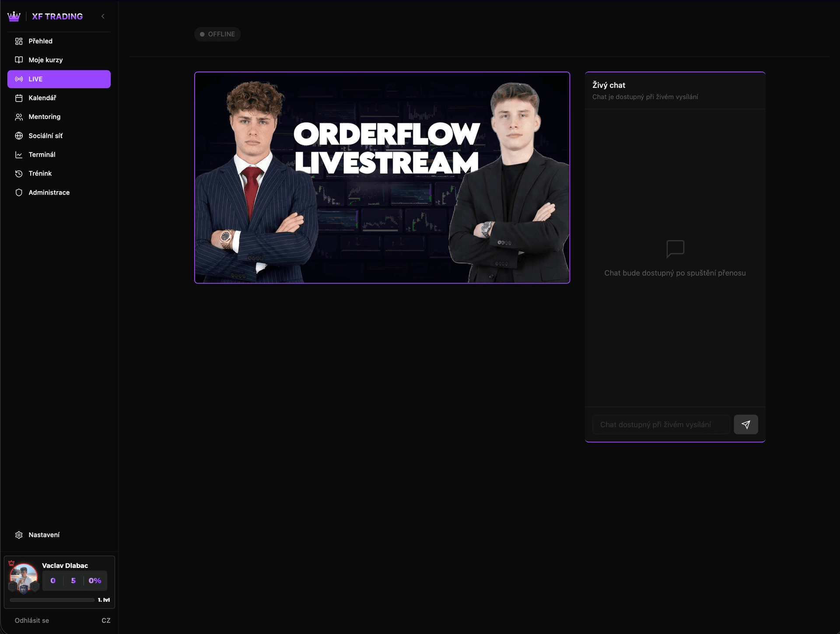
Task: Open the Administrace shield icon
Action: [x=19, y=192]
